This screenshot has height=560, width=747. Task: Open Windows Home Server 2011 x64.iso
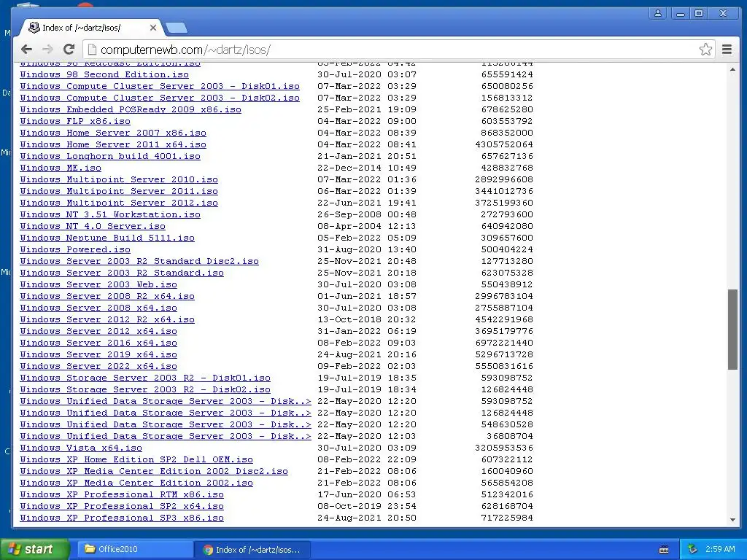pos(113,145)
